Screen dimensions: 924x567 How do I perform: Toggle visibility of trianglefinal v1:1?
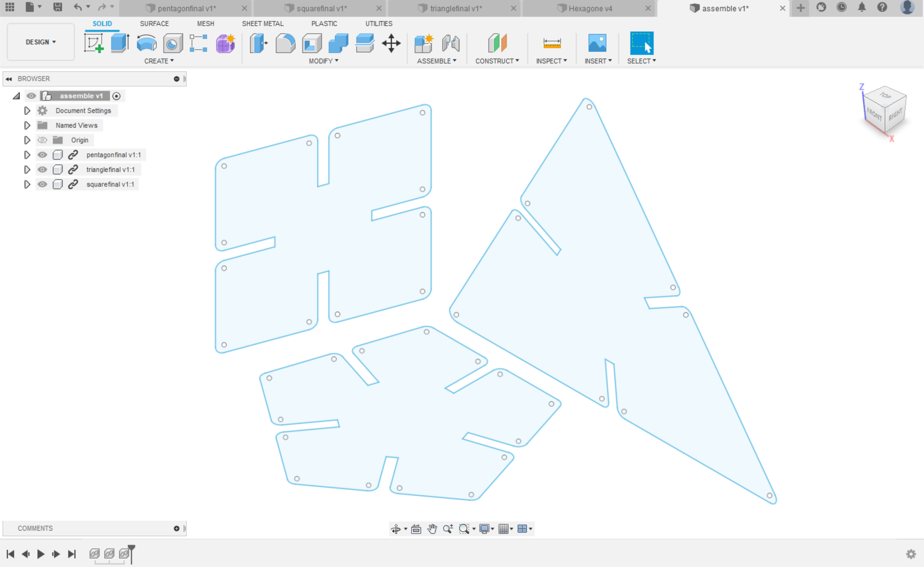(x=42, y=169)
